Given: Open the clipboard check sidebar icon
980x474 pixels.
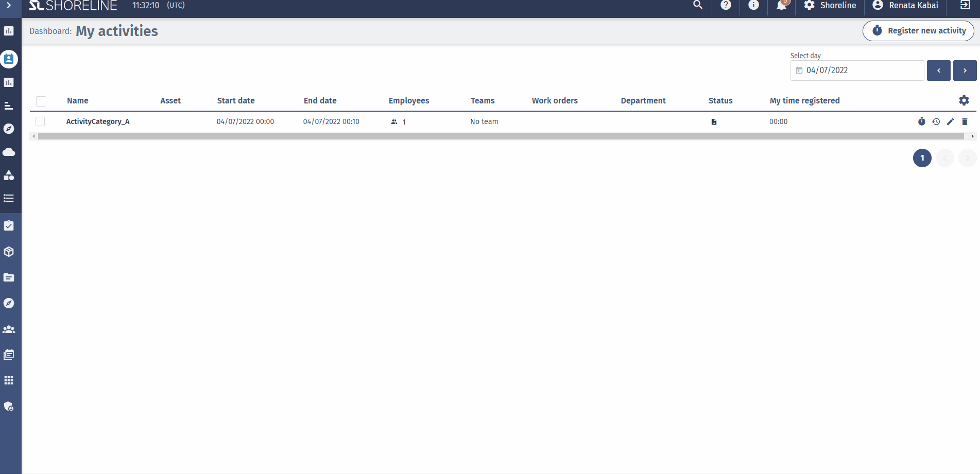Looking at the screenshot, I should coord(9,225).
